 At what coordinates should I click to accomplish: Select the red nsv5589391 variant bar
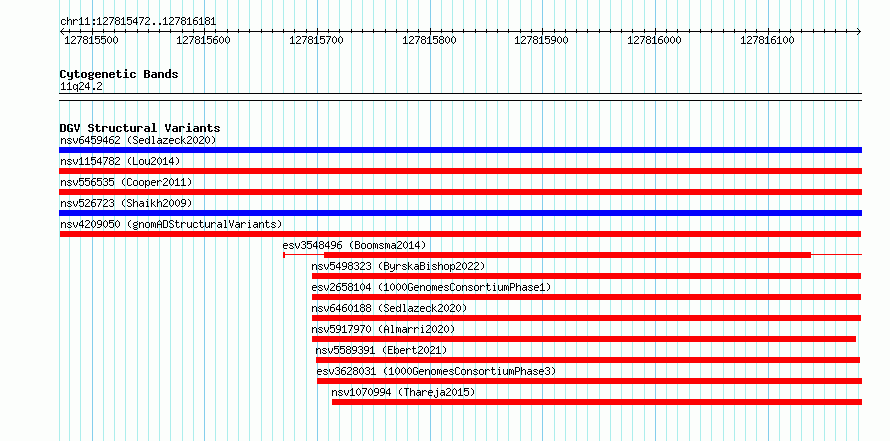[x=588, y=360]
